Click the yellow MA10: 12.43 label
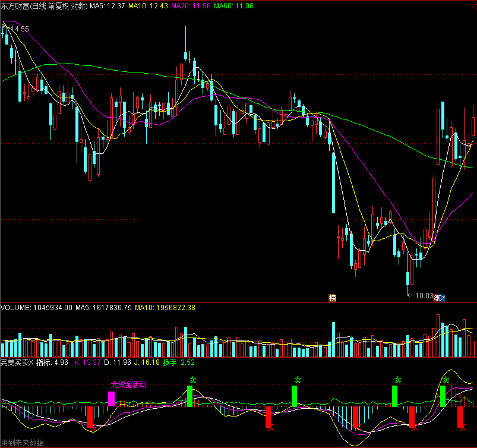477x448 pixels. click(148, 6)
